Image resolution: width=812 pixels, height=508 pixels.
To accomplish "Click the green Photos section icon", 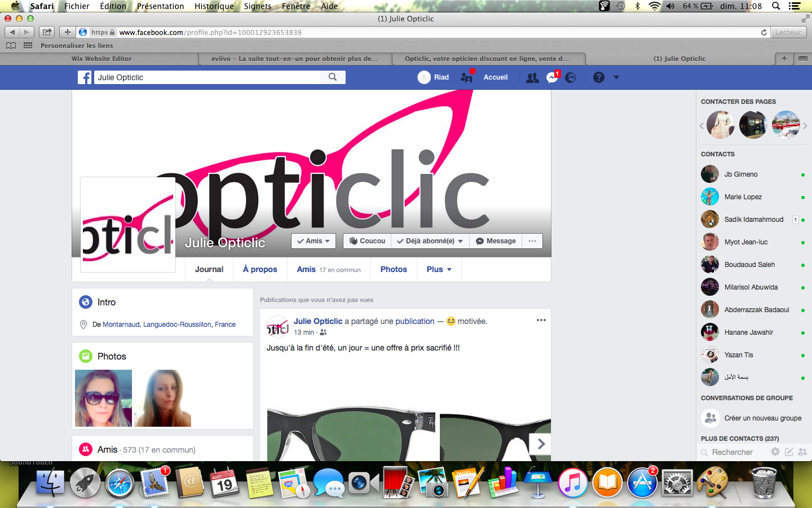I will point(86,356).
